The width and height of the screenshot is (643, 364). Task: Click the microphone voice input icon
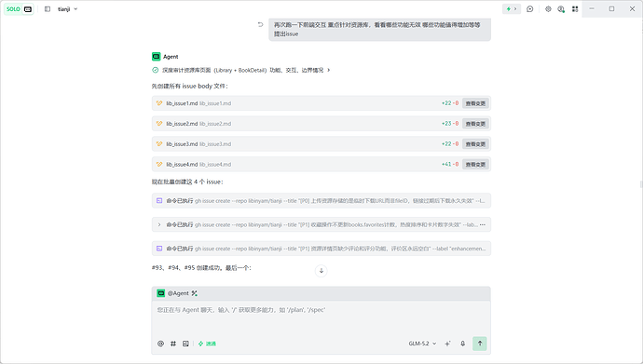point(462,344)
